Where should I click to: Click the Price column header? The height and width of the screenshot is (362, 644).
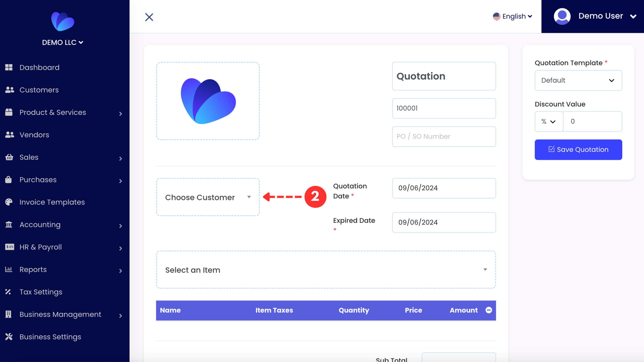413,310
